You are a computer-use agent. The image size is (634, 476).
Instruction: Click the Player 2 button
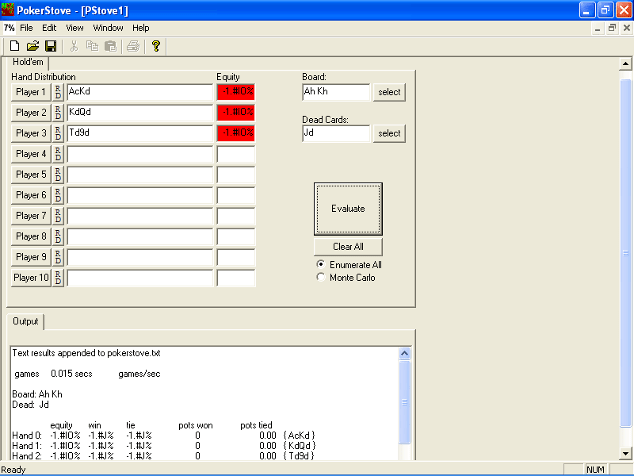pos(31,112)
